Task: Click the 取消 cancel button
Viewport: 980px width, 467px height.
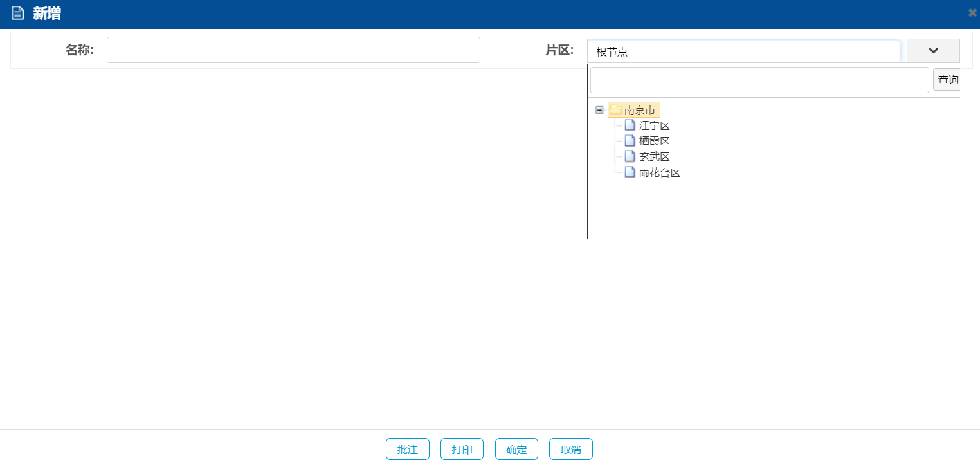Action: pyautogui.click(x=570, y=450)
